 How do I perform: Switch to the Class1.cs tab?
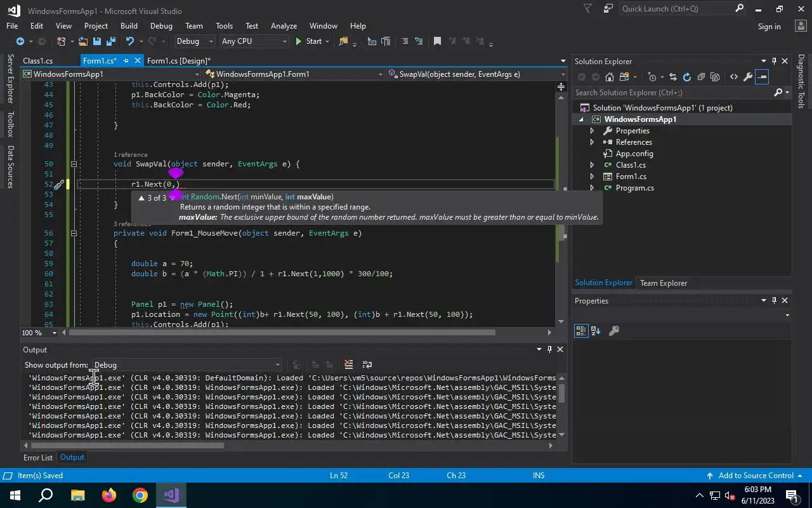[x=38, y=61]
